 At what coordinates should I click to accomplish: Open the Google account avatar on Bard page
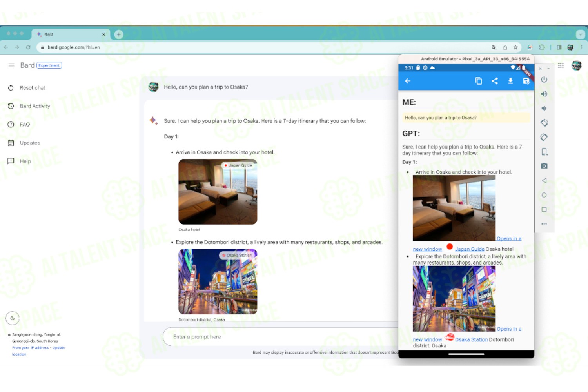576,65
